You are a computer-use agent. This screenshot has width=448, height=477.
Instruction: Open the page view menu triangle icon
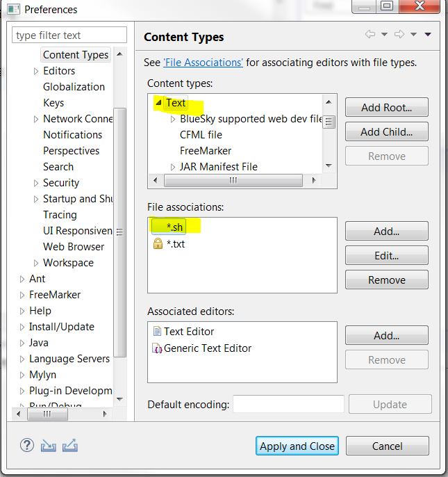(428, 34)
